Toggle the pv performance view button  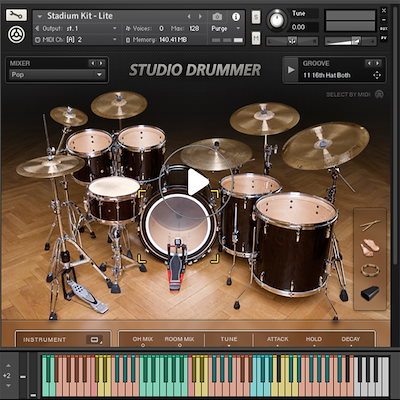click(384, 38)
